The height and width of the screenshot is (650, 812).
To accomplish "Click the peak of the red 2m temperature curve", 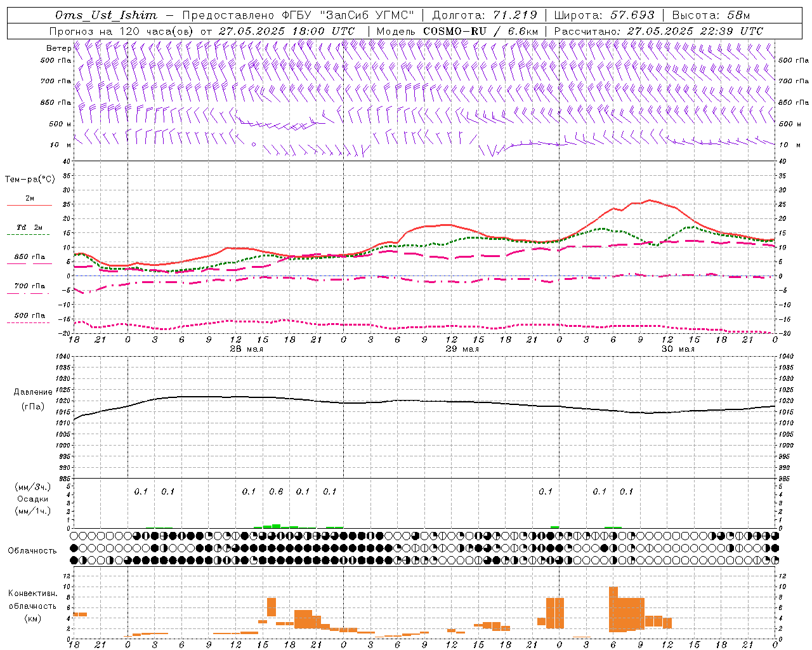I will click(649, 200).
